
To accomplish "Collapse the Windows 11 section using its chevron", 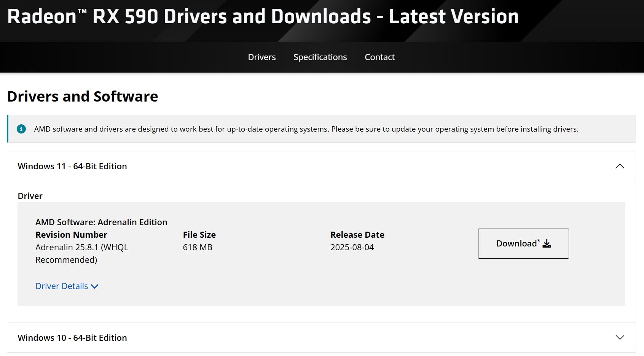I will 620,166.
